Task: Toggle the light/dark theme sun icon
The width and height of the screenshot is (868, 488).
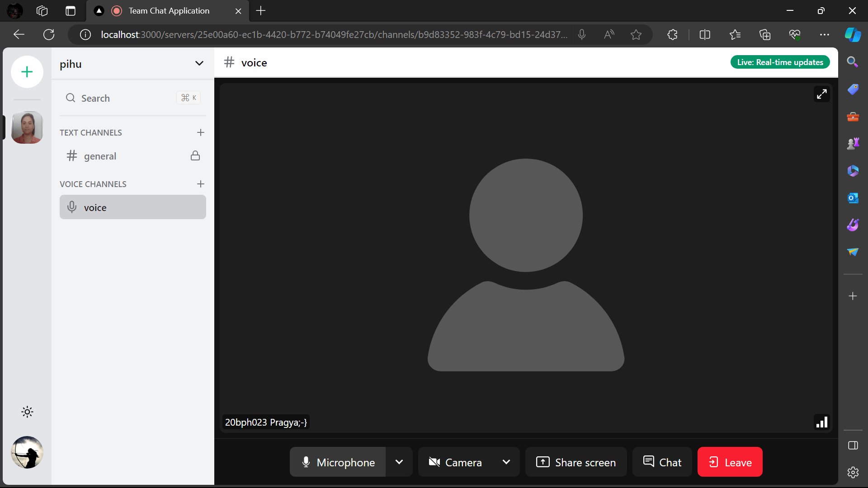Action: tap(27, 412)
